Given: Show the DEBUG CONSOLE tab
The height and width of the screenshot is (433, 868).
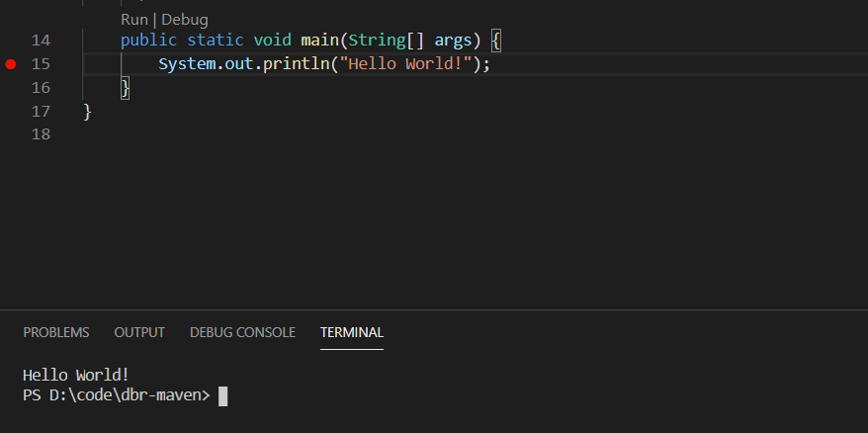Looking at the screenshot, I should [x=242, y=332].
